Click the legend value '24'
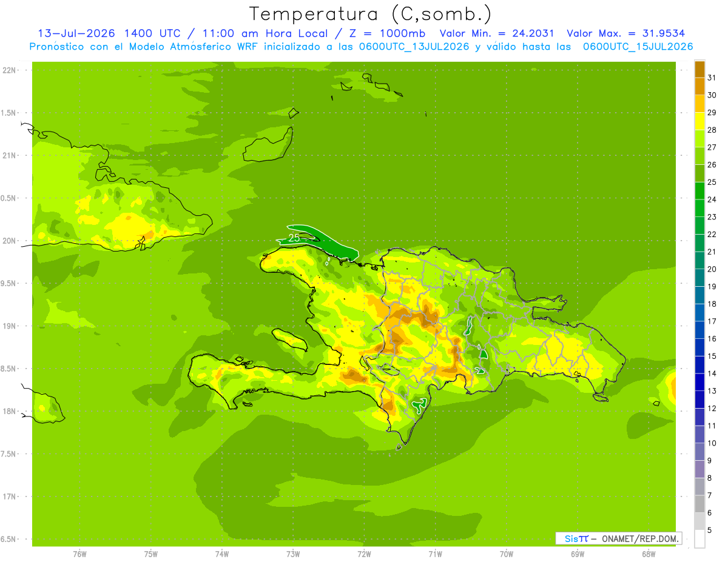Image resolution: width=728 pixels, height=562 pixels. coord(712,199)
